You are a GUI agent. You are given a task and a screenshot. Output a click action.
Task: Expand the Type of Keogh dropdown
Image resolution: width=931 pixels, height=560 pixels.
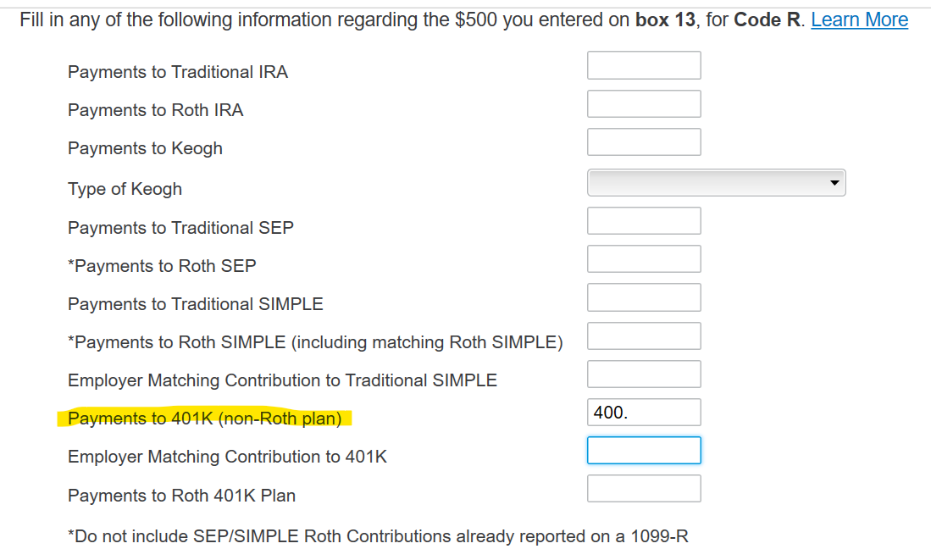coord(716,182)
